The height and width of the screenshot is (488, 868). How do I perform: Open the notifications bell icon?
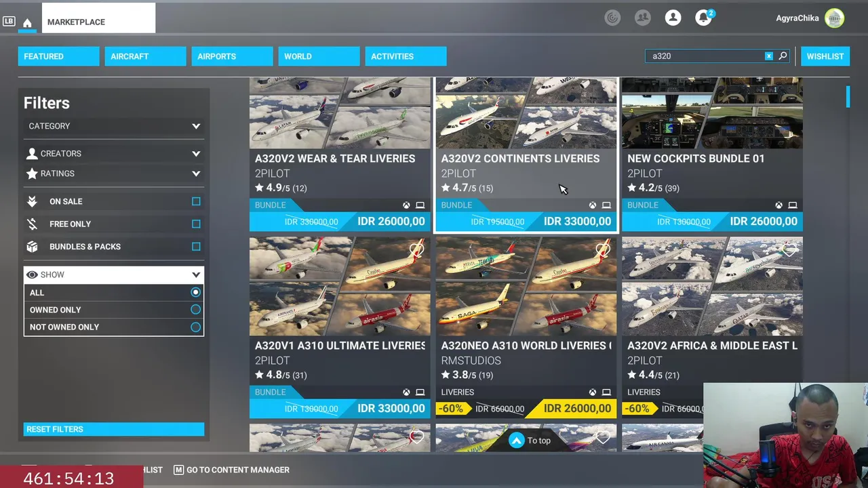(703, 18)
